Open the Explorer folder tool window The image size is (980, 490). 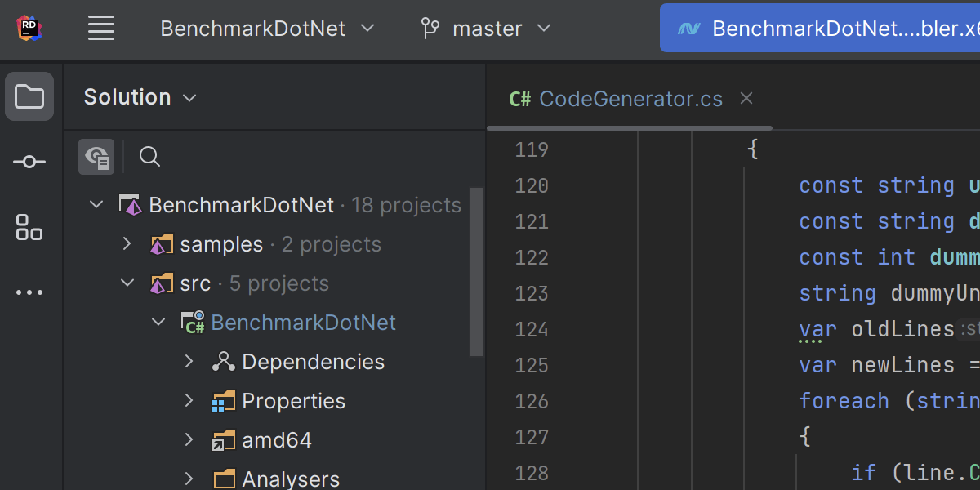click(29, 96)
